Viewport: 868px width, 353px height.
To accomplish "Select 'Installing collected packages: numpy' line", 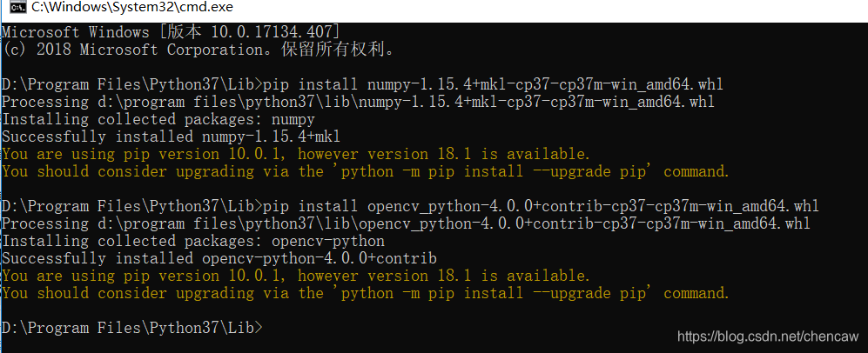I will tap(158, 120).
